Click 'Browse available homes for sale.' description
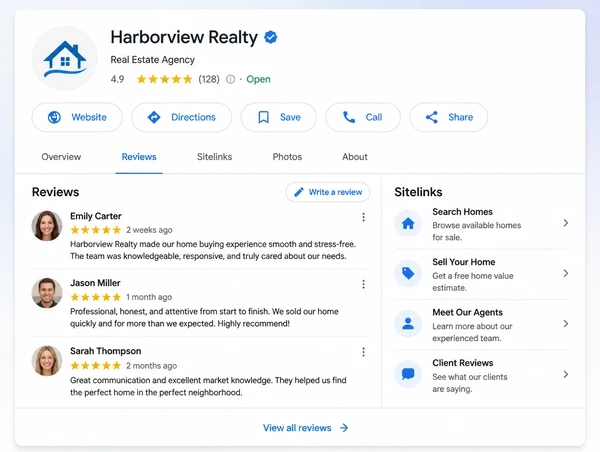 (477, 231)
